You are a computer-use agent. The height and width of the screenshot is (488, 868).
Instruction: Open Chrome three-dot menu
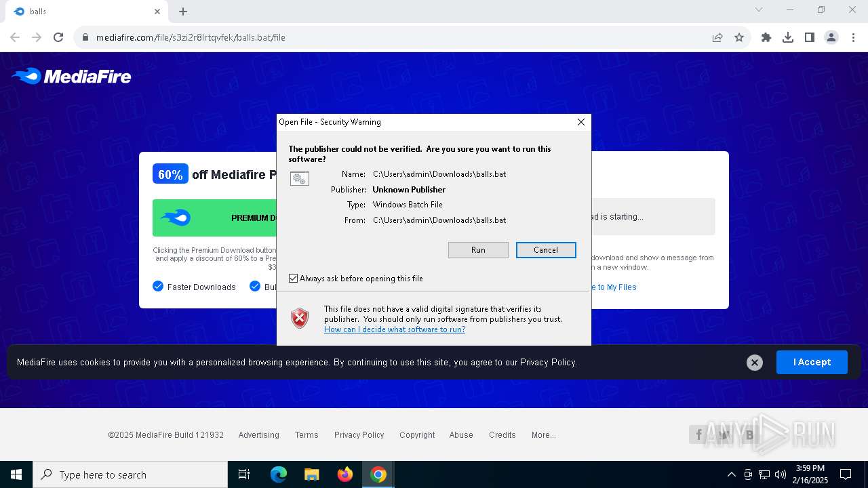[x=852, y=37]
